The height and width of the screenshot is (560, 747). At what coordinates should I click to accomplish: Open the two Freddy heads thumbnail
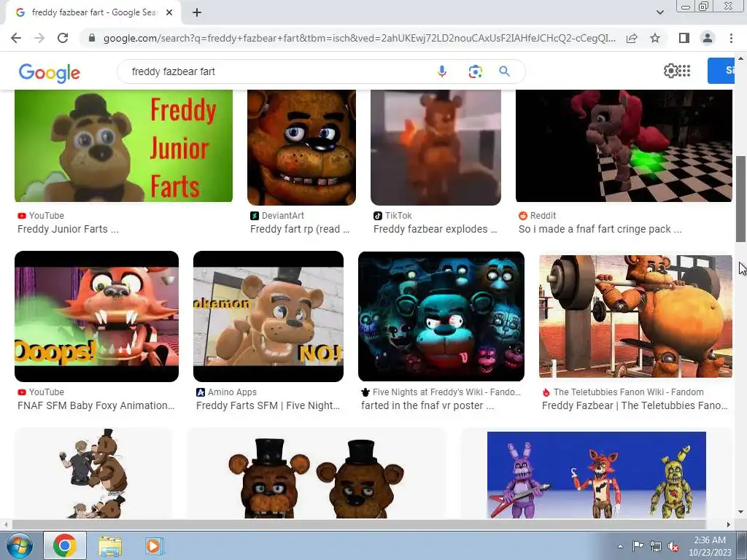[x=317, y=473]
